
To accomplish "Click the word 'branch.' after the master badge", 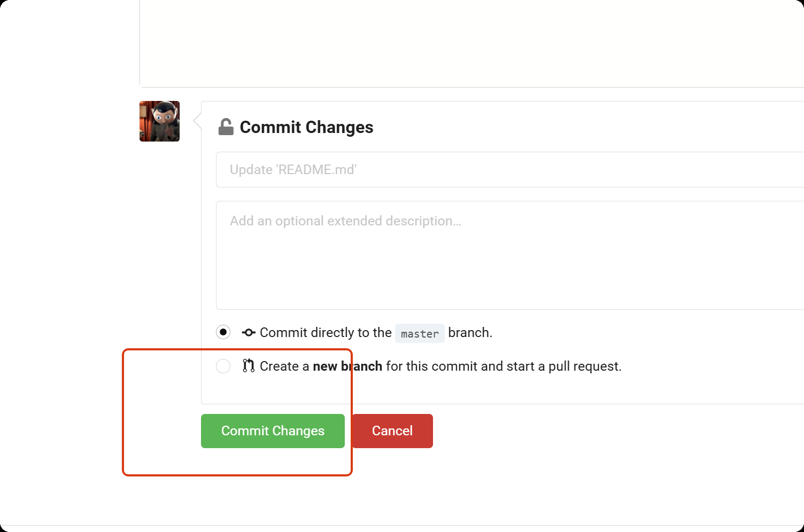I will click(x=470, y=333).
